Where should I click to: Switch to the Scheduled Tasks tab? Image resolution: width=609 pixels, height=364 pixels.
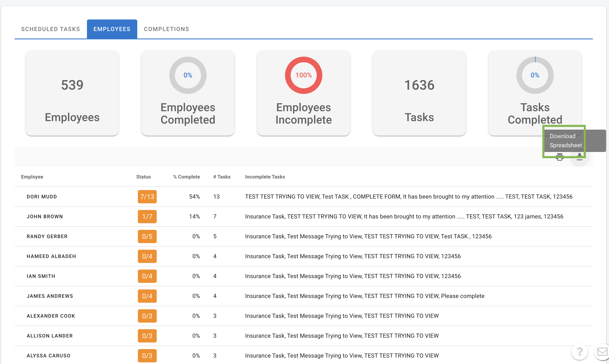coord(51,29)
